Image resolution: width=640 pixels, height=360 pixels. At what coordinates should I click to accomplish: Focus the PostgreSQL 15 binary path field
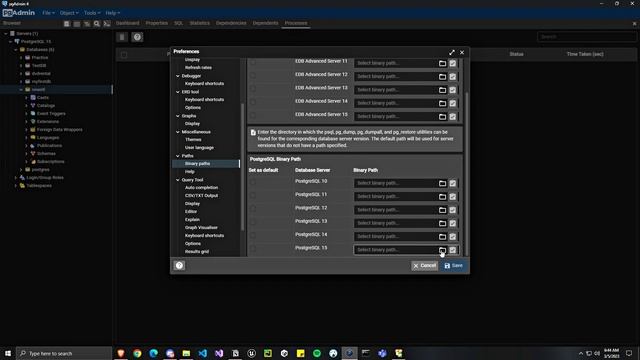(x=395, y=250)
